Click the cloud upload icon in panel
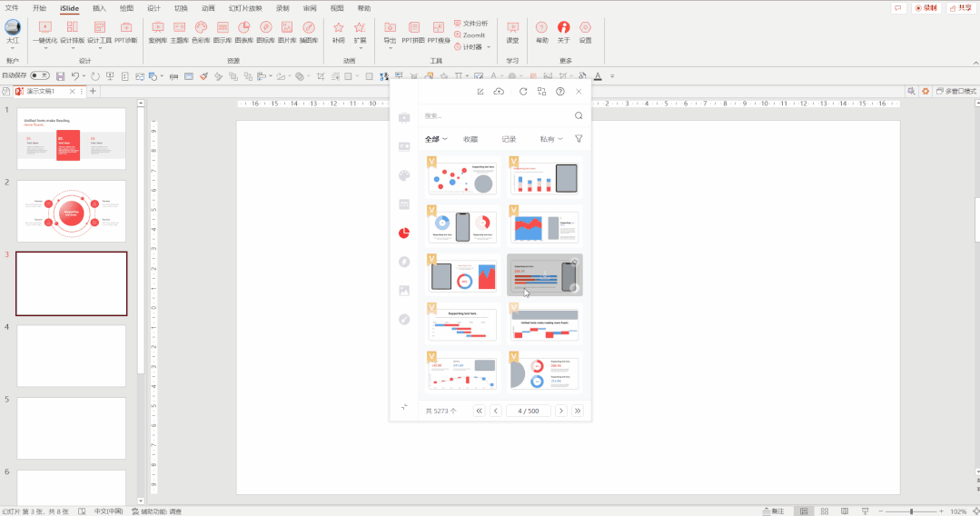980x516 pixels. point(499,92)
